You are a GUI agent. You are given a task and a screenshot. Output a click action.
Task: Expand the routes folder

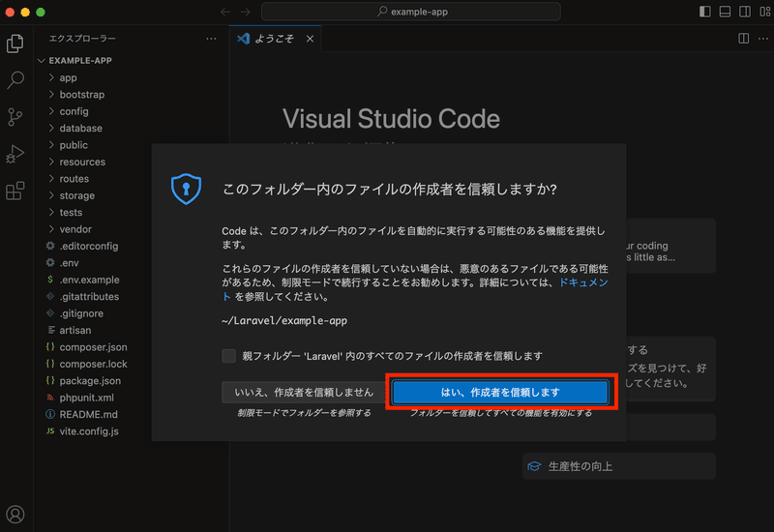point(51,178)
